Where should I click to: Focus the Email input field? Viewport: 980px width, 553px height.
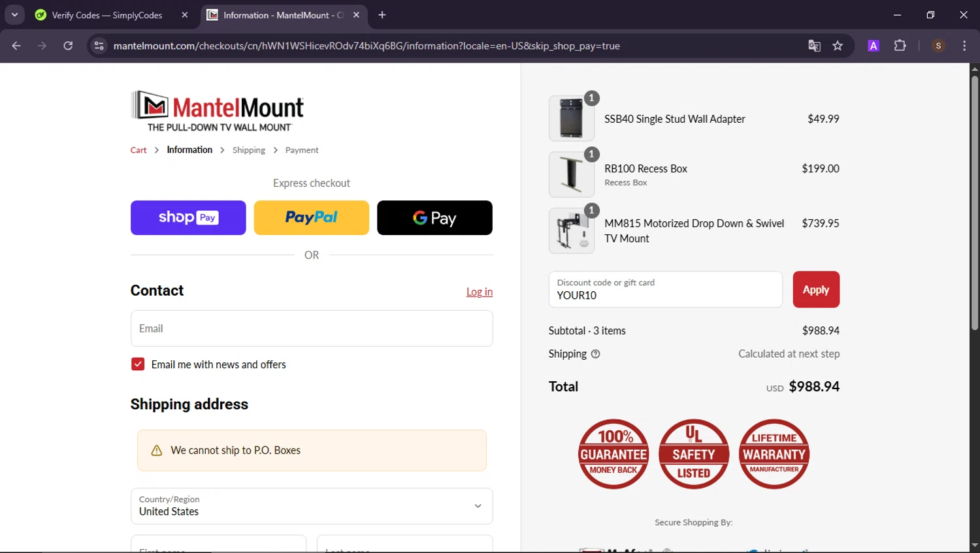[312, 328]
